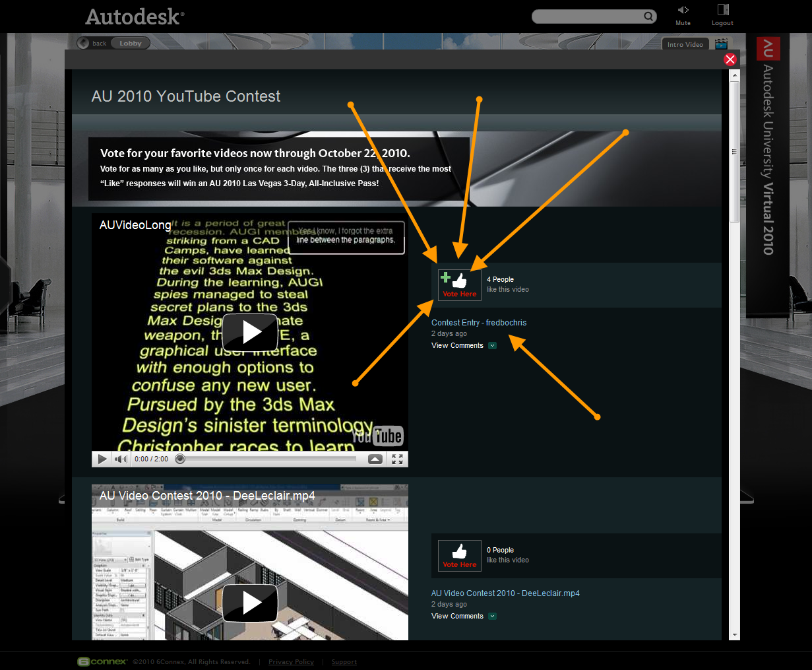Screen dimensions: 812x670
Task: Click the AUVideoLong video title
Action: [135, 225]
